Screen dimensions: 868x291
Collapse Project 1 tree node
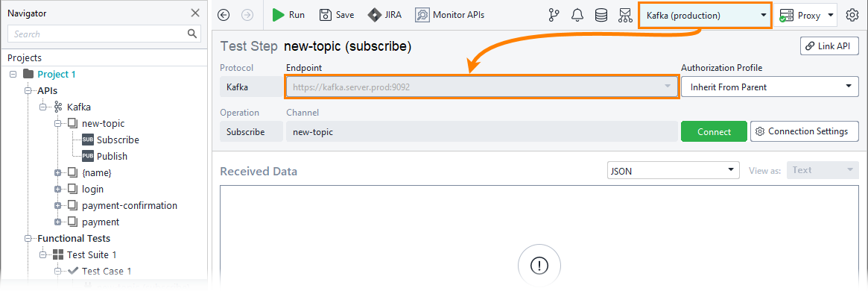point(13,75)
